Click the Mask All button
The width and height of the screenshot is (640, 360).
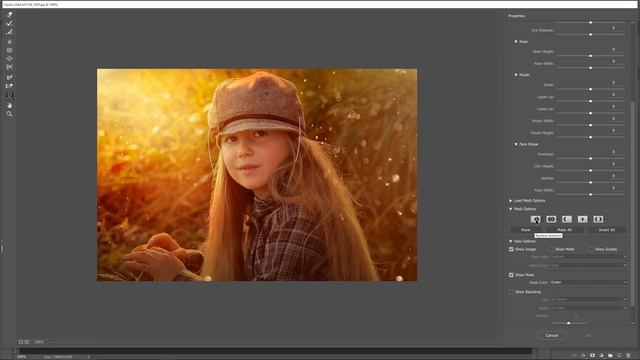564,230
